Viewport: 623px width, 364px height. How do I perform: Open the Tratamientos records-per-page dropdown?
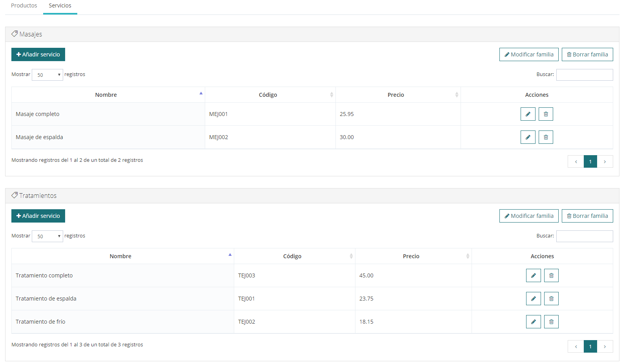coord(47,236)
